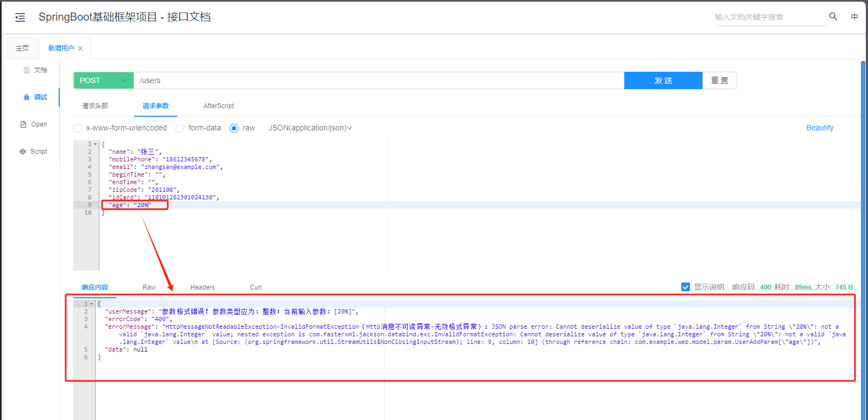Select the form-data radio option
Screen dimensions: 868x420
click(x=180, y=128)
